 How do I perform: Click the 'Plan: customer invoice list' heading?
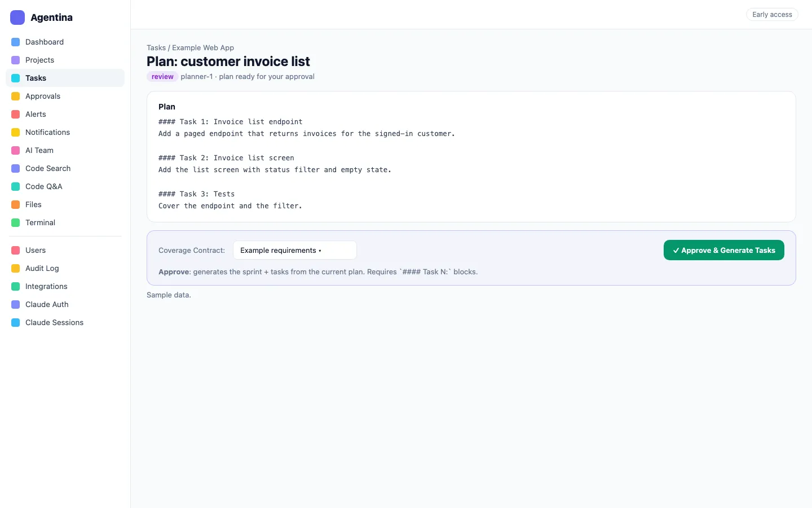pyautogui.click(x=228, y=62)
